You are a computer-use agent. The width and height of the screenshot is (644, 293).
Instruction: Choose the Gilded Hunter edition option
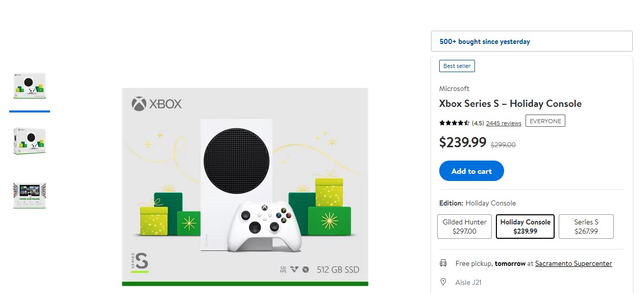[464, 227]
